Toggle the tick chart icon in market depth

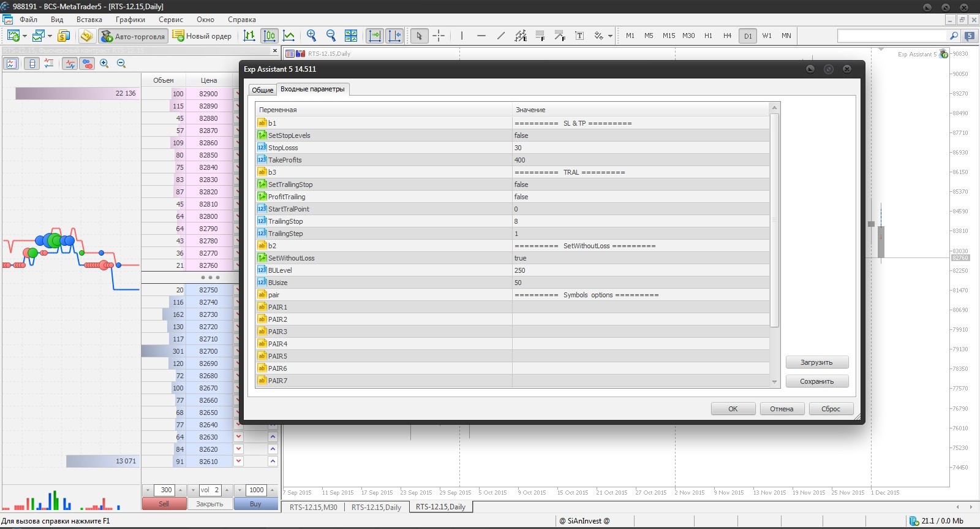point(70,63)
